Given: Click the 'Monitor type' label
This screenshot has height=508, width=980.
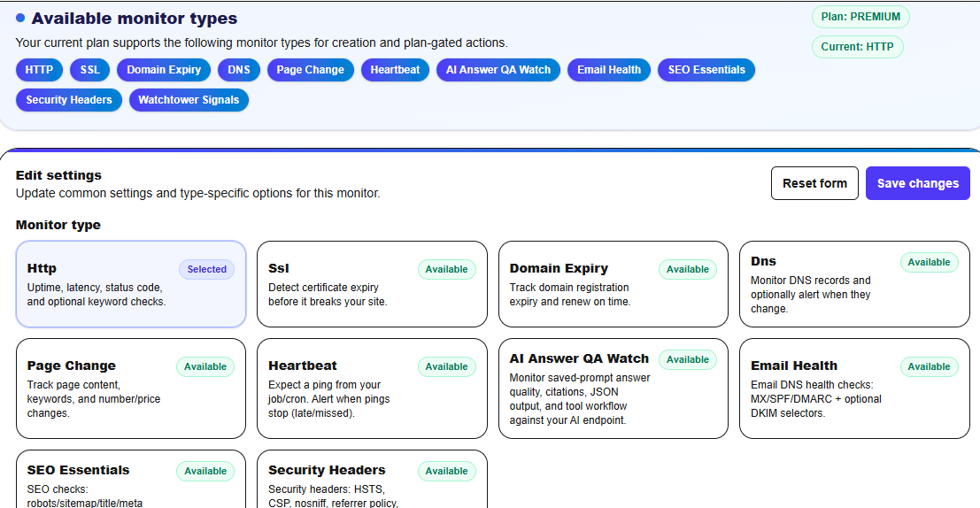Looking at the screenshot, I should click(x=58, y=225).
